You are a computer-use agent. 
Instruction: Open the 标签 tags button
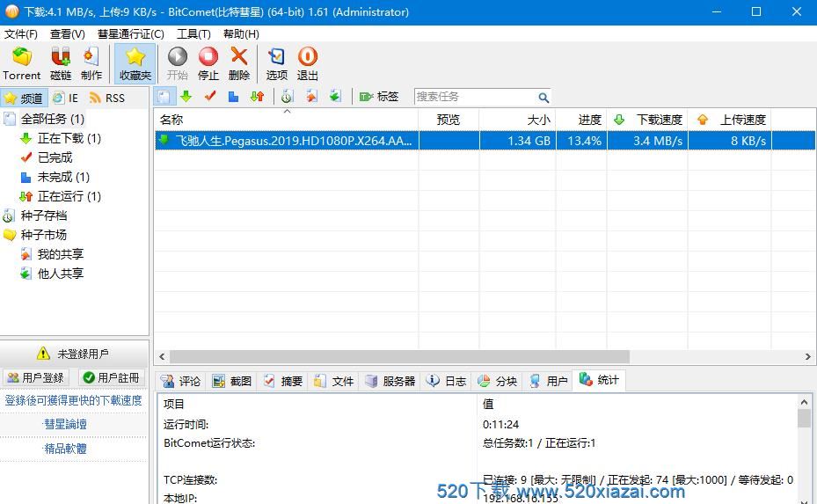379,97
